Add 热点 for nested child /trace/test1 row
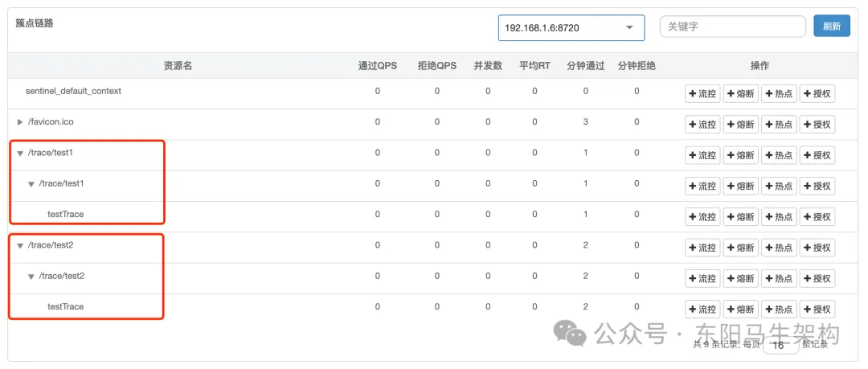Viewport: 868px width, 369px height. (779, 187)
